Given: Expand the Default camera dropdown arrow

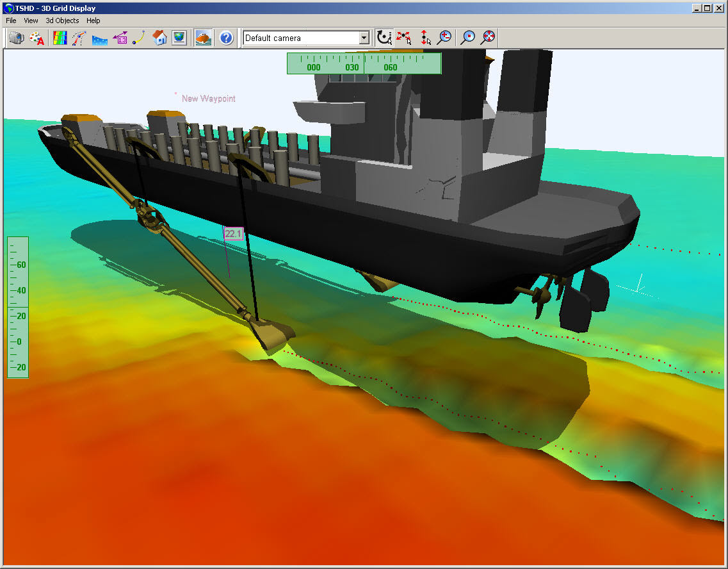Looking at the screenshot, I should click(x=364, y=38).
